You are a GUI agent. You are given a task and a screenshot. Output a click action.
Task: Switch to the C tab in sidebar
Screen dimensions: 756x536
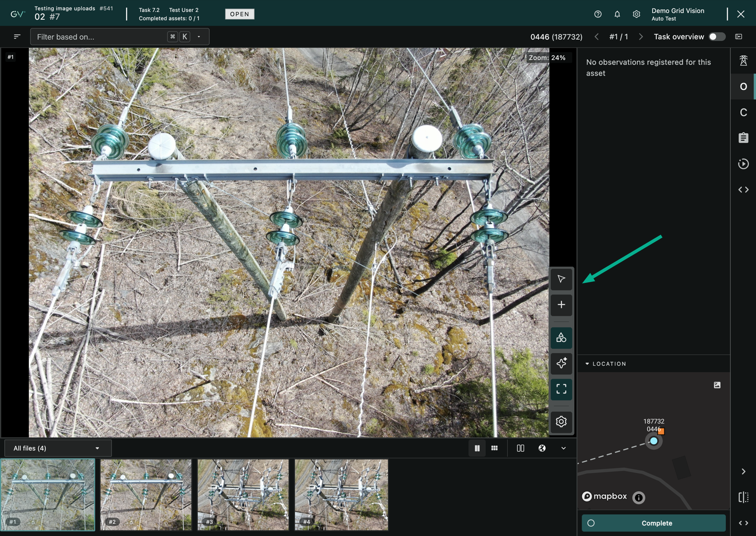point(743,112)
